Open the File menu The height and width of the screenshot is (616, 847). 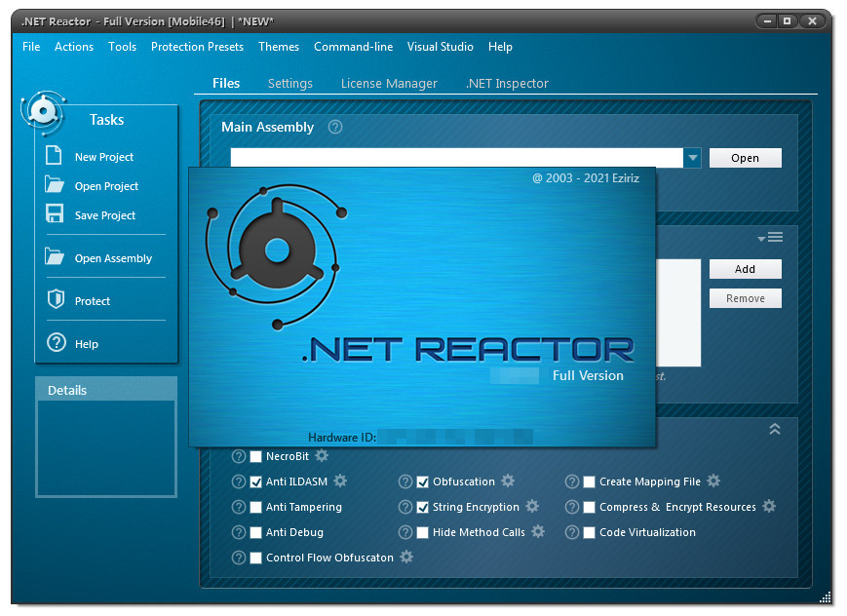(31, 47)
